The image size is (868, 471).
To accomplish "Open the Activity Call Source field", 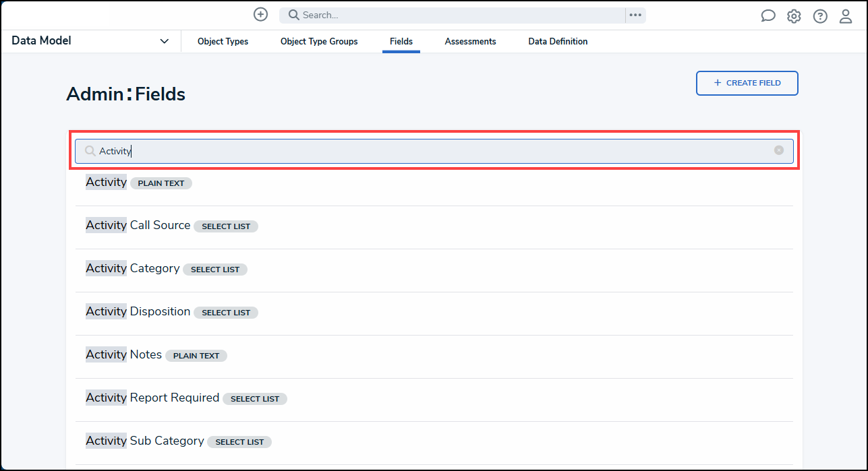I will coord(138,226).
